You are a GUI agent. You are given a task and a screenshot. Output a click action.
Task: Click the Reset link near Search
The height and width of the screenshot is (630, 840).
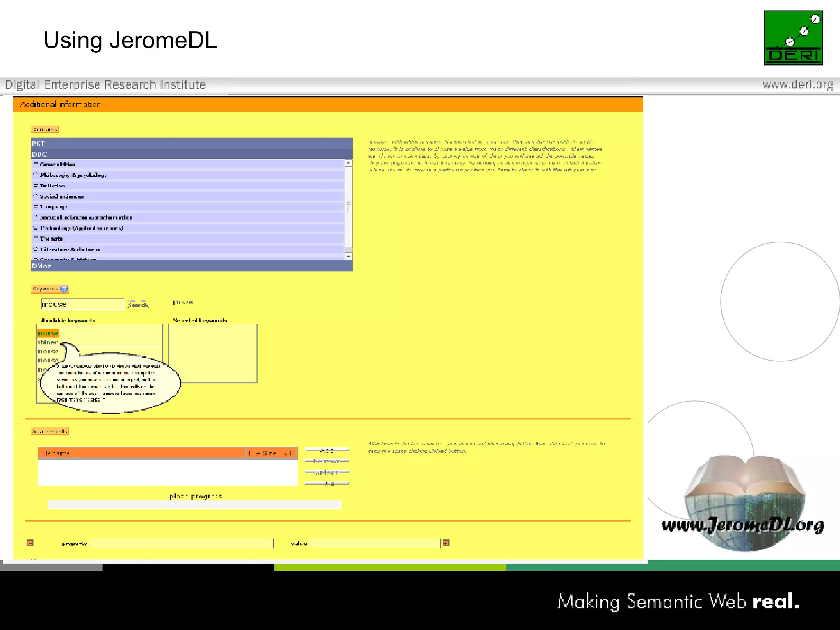(x=183, y=302)
